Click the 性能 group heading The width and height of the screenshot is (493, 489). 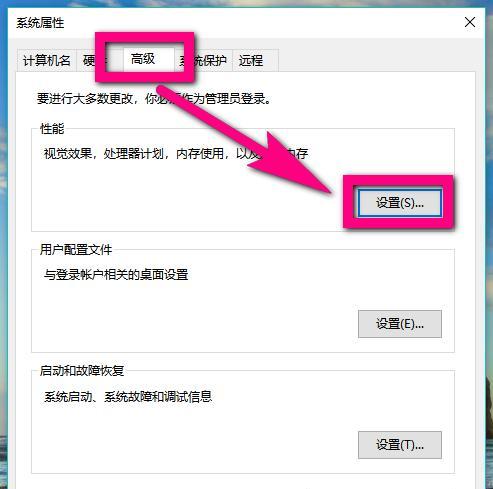[x=52, y=128]
